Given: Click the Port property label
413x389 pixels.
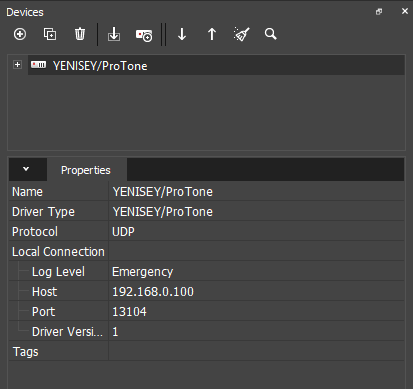Looking at the screenshot, I should [43, 312].
